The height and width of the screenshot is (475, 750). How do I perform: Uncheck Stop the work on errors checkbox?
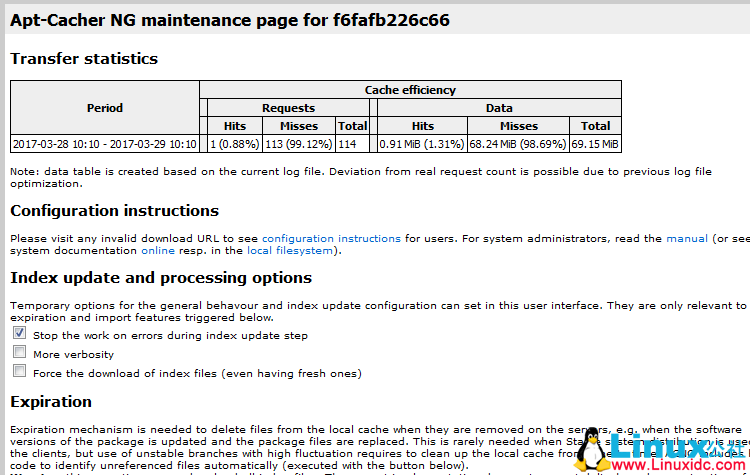(x=19, y=333)
